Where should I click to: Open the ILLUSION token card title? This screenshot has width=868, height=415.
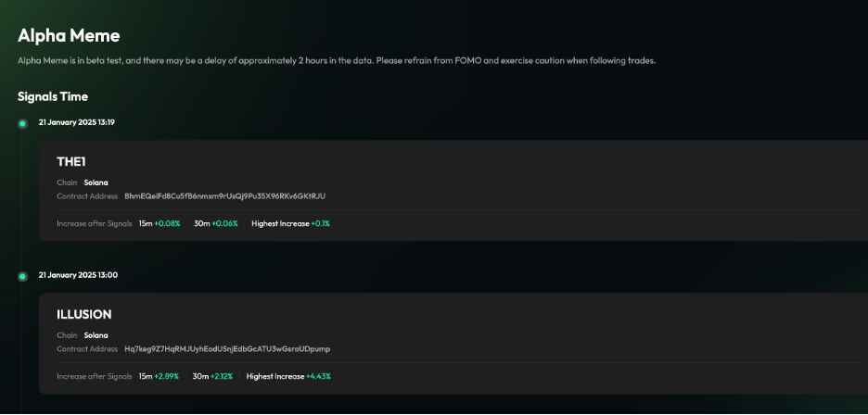pos(84,315)
